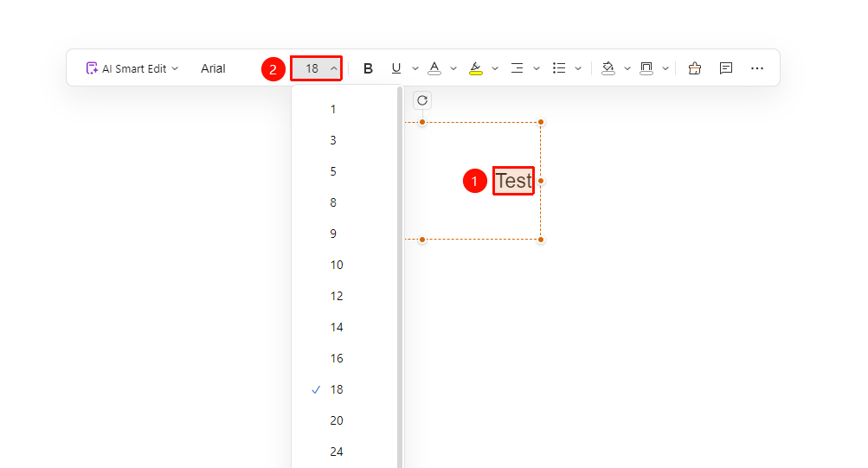Click the border style icon
868x468 pixels.
[x=646, y=68]
